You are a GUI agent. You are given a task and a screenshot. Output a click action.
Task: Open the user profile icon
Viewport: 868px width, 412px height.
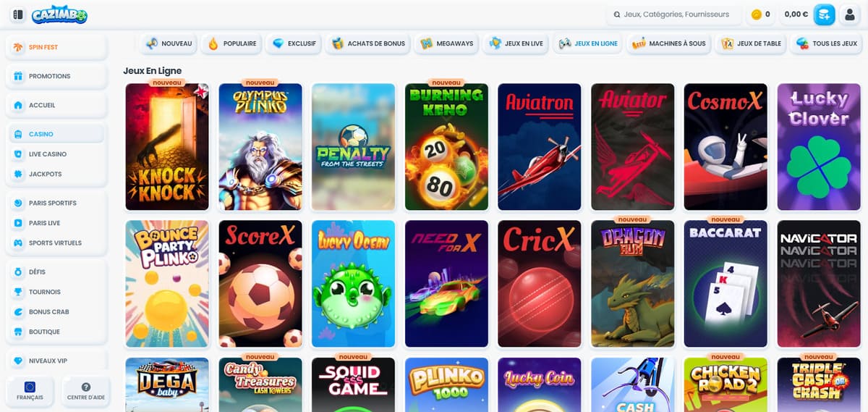pyautogui.click(x=850, y=14)
